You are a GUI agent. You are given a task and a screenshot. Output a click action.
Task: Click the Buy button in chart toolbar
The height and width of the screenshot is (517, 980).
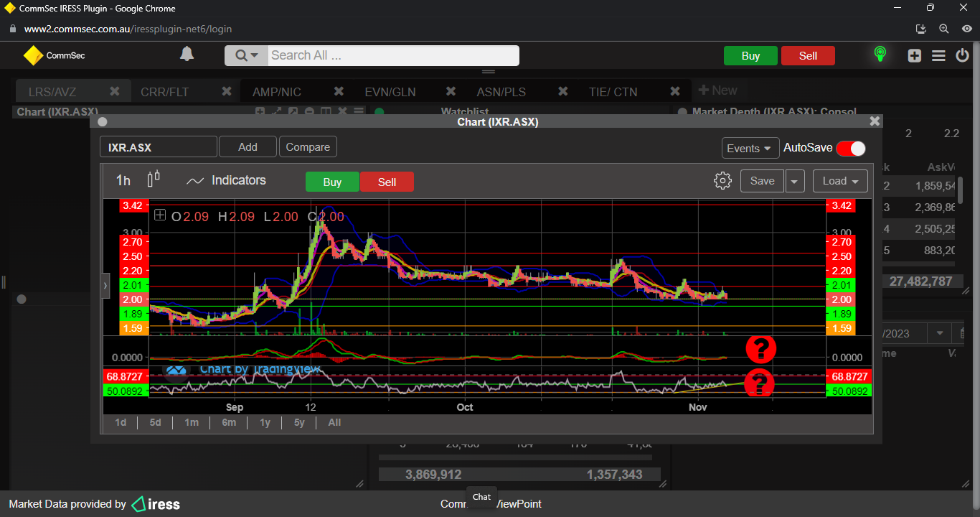332,182
